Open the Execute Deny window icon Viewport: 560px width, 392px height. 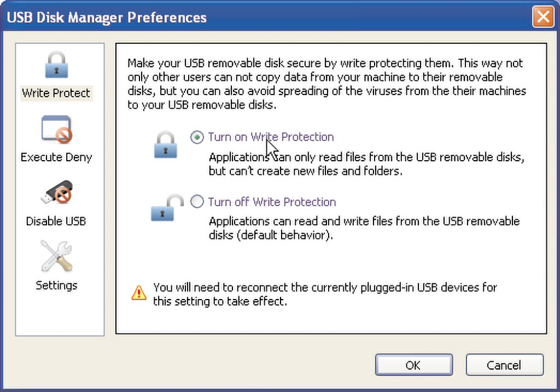pos(57,129)
